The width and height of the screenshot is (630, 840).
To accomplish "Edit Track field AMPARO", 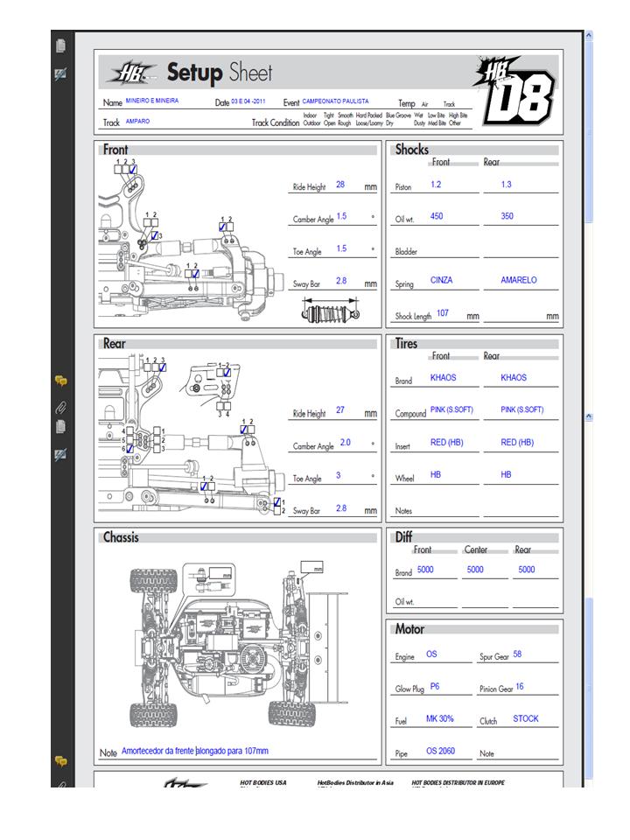I will [x=138, y=122].
